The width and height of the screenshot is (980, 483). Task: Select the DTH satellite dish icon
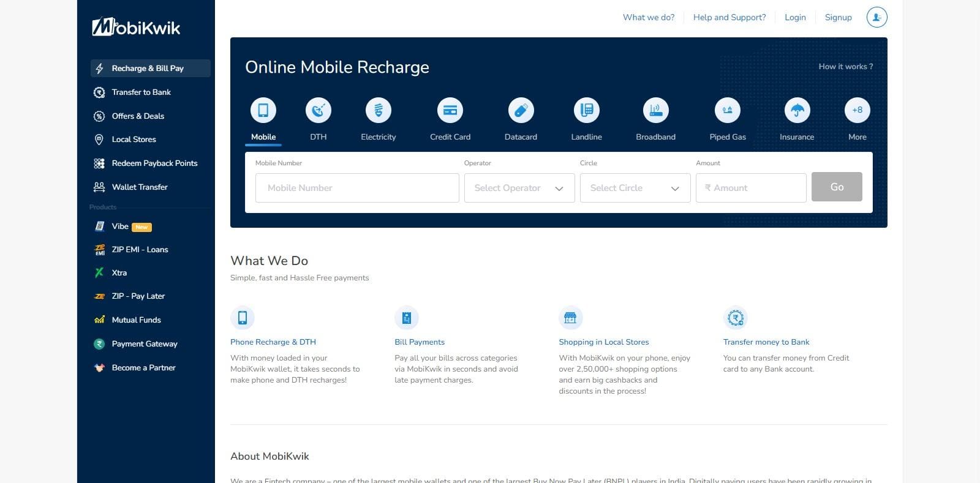[x=318, y=110]
